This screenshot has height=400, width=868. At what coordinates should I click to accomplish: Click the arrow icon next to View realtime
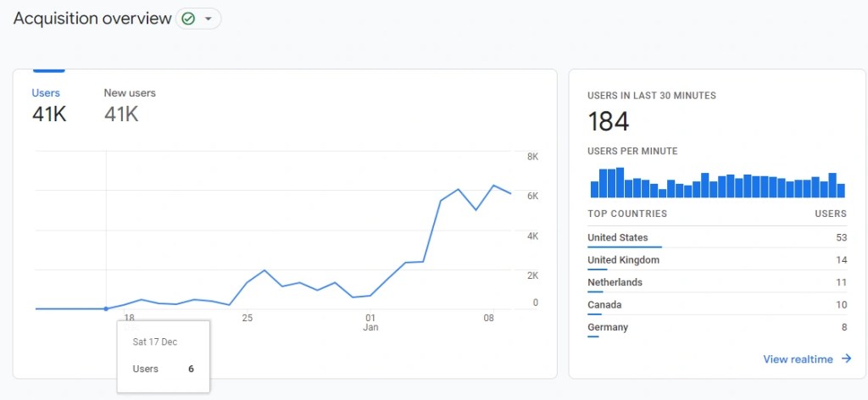coord(846,359)
